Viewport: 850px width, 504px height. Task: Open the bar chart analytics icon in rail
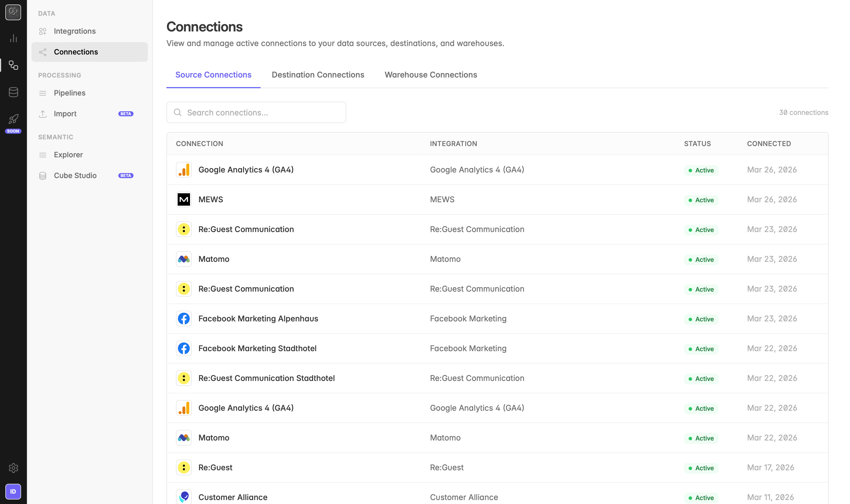point(13,38)
